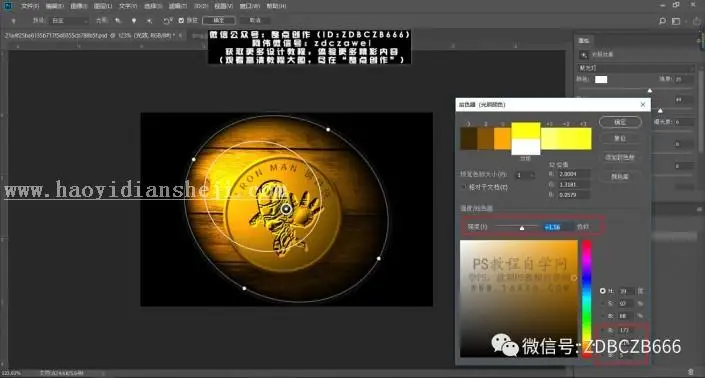Click 复位 in the color picker dialog
The height and width of the screenshot is (378, 705).
point(620,138)
